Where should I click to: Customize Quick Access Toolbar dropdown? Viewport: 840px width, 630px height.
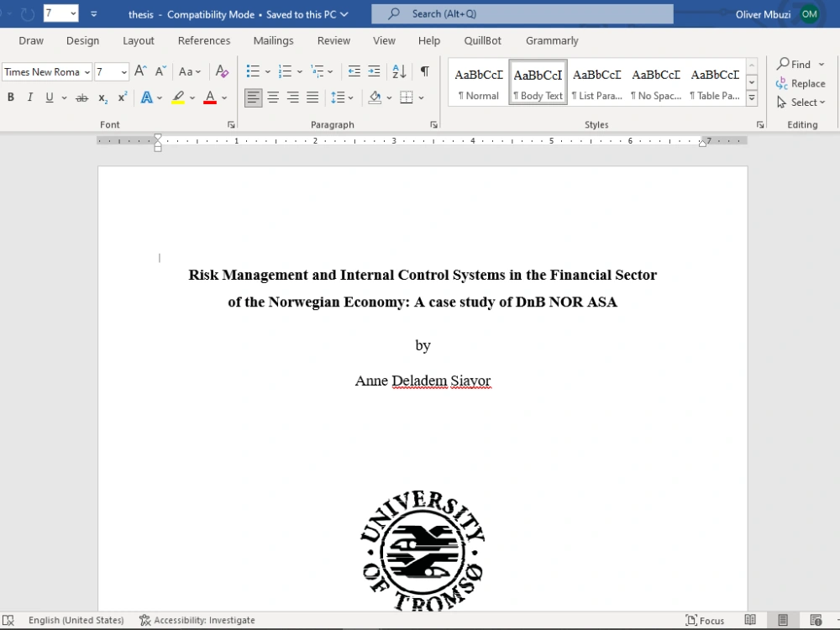[x=94, y=14]
